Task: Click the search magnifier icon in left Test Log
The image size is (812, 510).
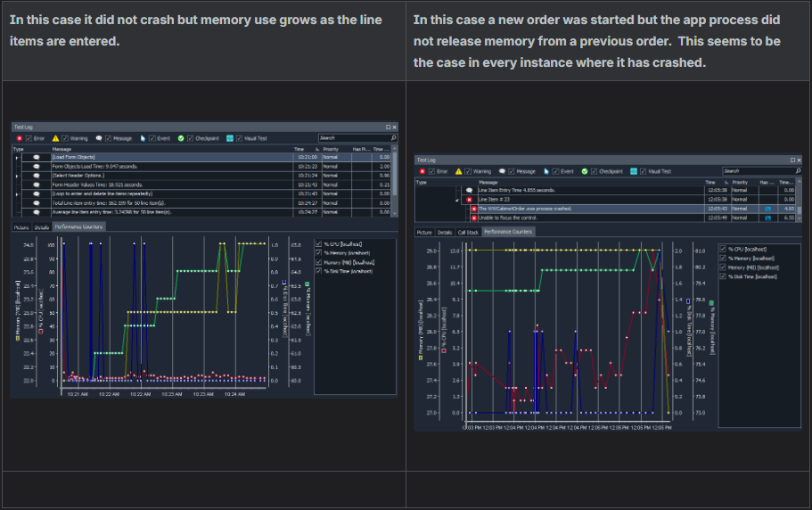Action: (391, 138)
